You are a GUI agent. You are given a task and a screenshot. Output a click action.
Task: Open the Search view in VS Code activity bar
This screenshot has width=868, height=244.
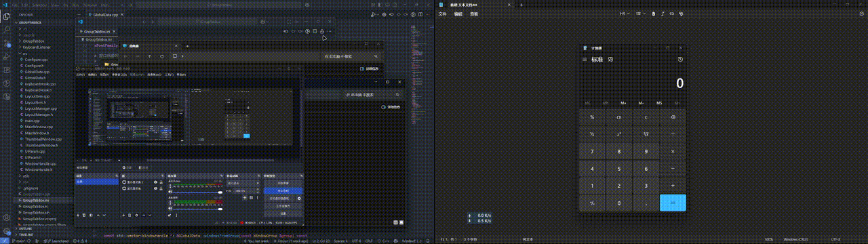[7, 30]
